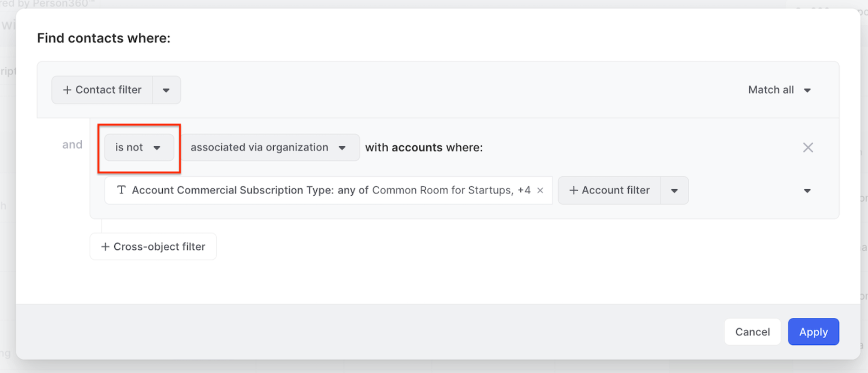Expand the "associated via organization" dropdown
The height and width of the screenshot is (373, 868).
pos(269,147)
